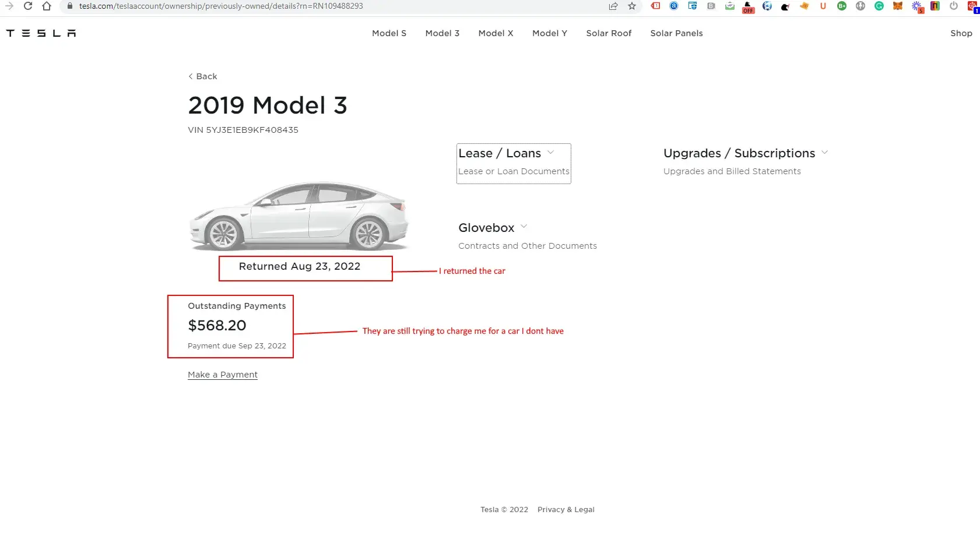Click the white Model 3 car image
Screen dimensions: 980x536
[x=299, y=216]
